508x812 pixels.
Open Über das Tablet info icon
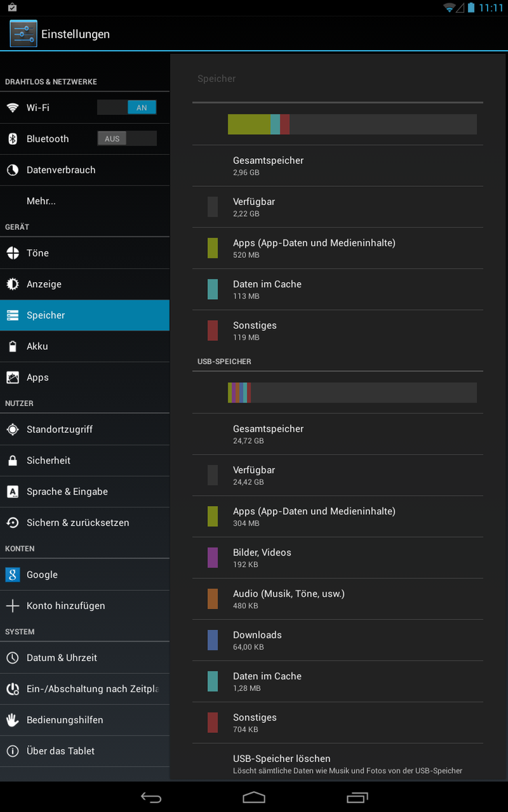[x=13, y=751]
